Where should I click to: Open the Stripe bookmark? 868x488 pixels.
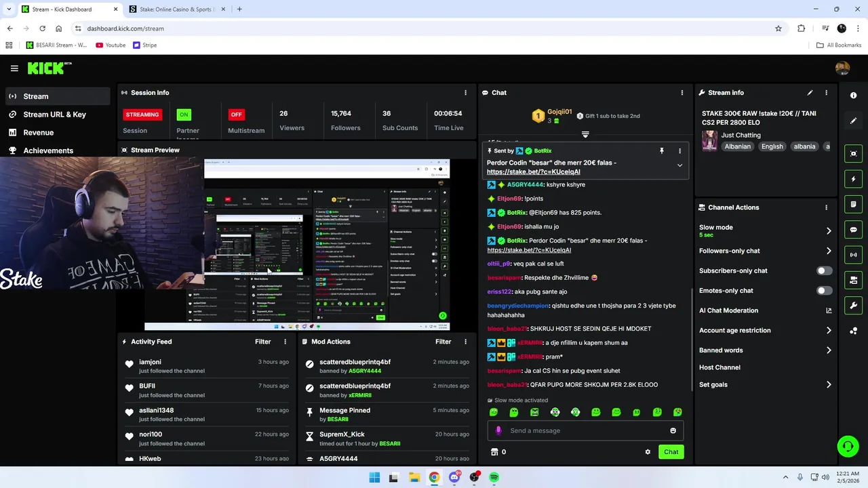(145, 45)
